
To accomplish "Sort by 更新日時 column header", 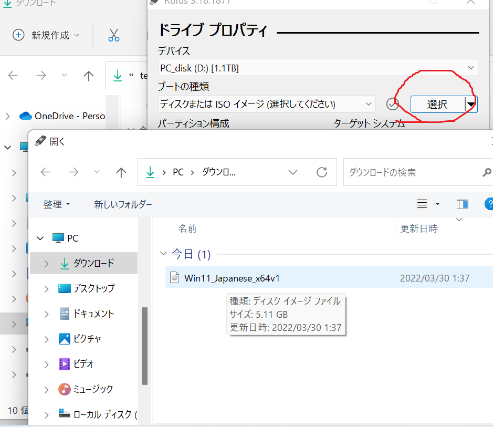I will (x=419, y=228).
